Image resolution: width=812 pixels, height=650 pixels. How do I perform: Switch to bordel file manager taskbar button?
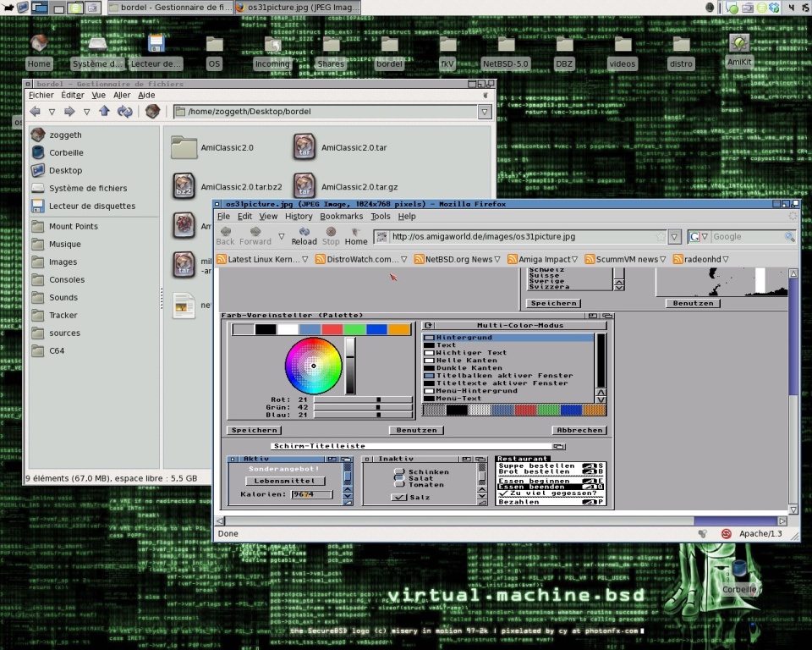[x=171, y=8]
